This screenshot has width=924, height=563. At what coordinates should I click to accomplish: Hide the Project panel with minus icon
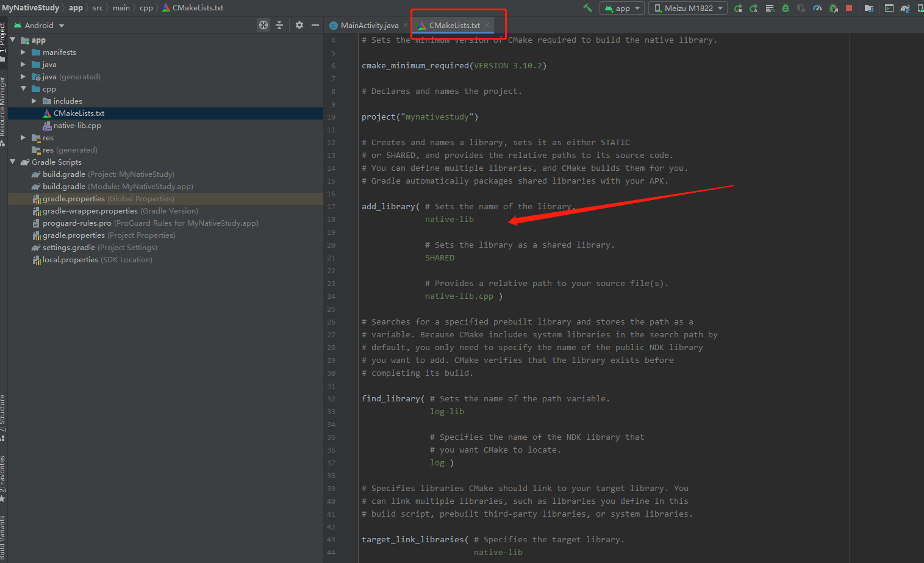(315, 25)
